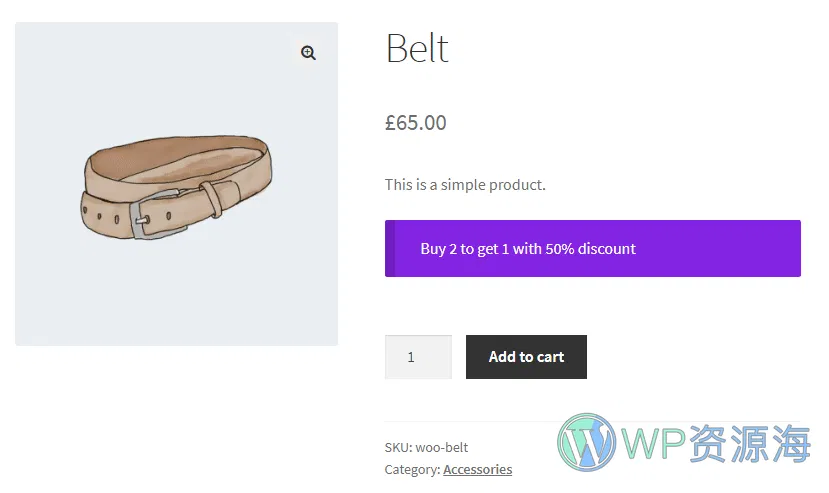Click the dark purple left stripe of banner

tap(390, 249)
